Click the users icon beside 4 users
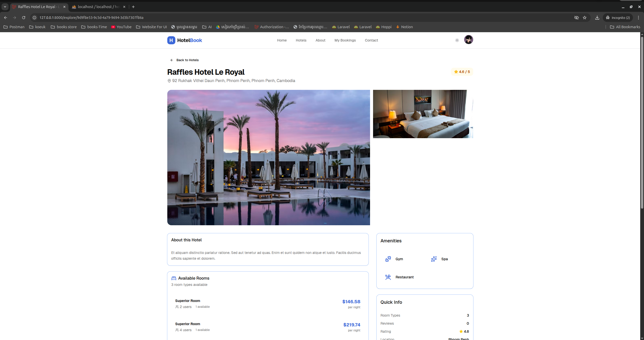 [177, 330]
